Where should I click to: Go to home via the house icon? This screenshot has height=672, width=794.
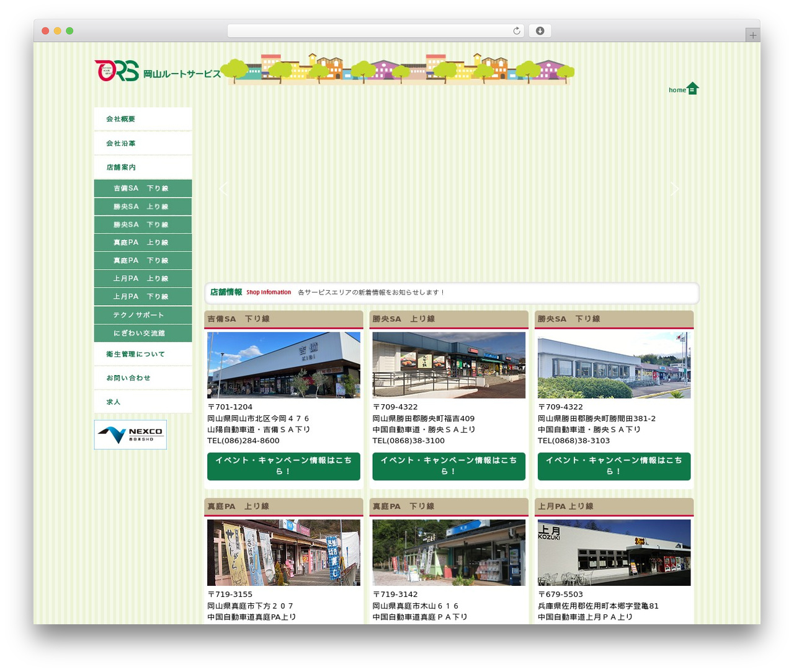692,89
